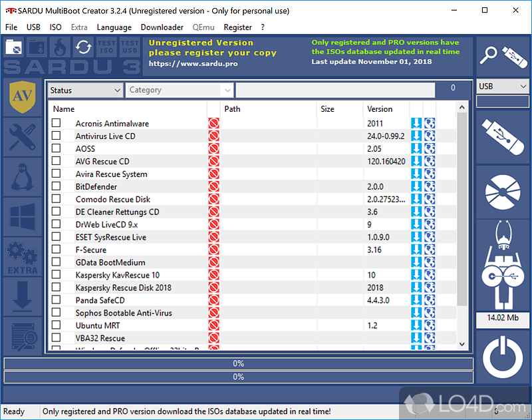Image resolution: width=532 pixels, height=420 pixels.
Task: Open the Downloader menu
Action: tap(162, 27)
